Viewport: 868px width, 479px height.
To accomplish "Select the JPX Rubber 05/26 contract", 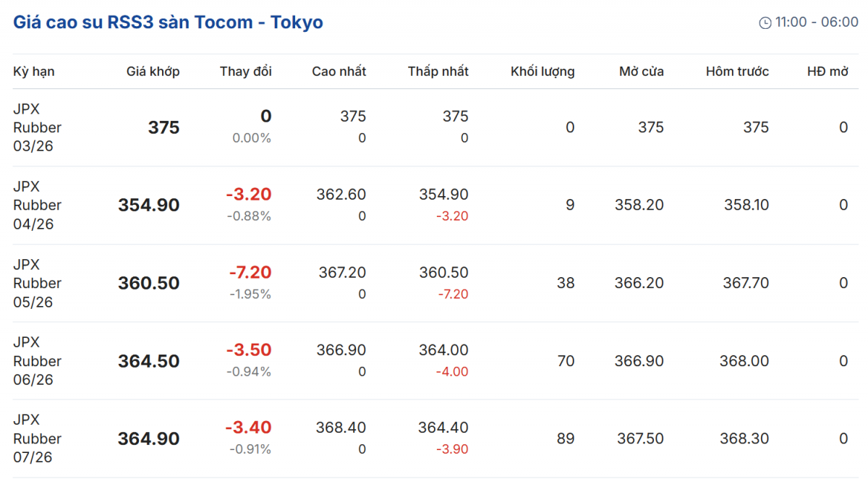I will (x=38, y=283).
